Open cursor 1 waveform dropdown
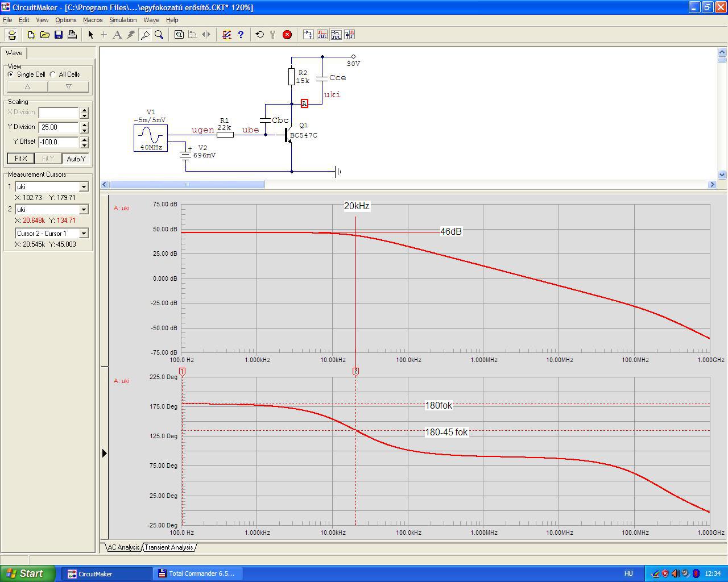Viewport: 728px width, 582px height. pyautogui.click(x=84, y=187)
